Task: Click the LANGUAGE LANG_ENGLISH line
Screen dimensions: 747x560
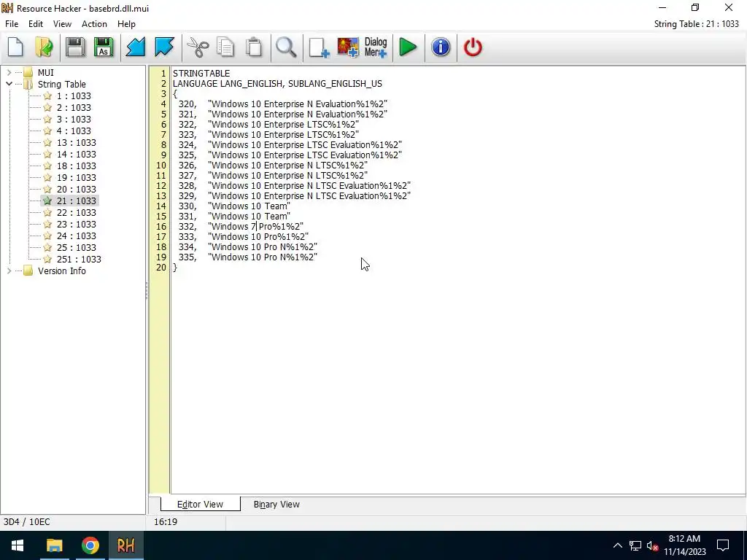Action: 277,84
